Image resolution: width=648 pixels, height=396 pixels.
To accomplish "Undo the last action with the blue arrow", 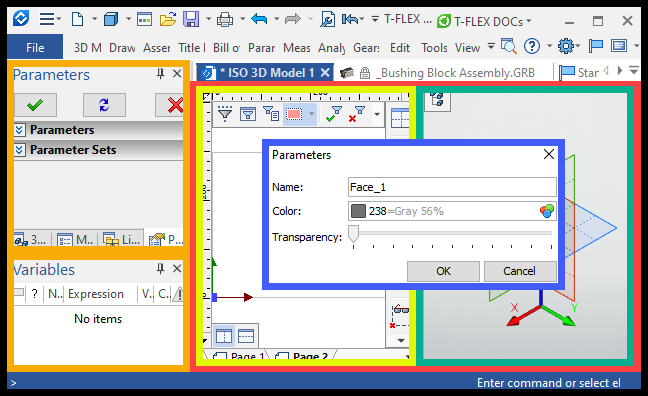I will [x=259, y=19].
